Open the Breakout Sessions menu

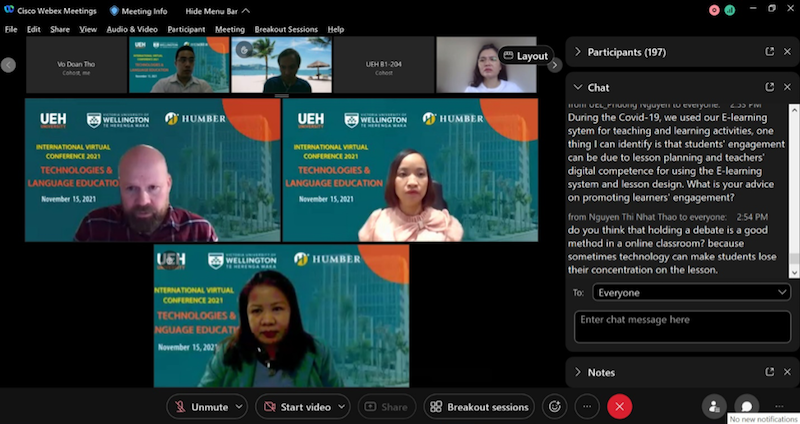[x=286, y=30]
